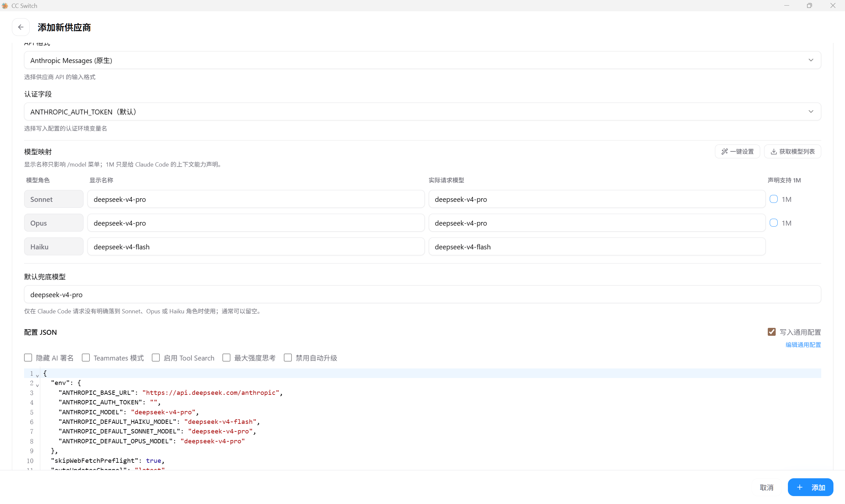Minimize the CC Switch window
The image size is (845, 504).
[787, 5]
